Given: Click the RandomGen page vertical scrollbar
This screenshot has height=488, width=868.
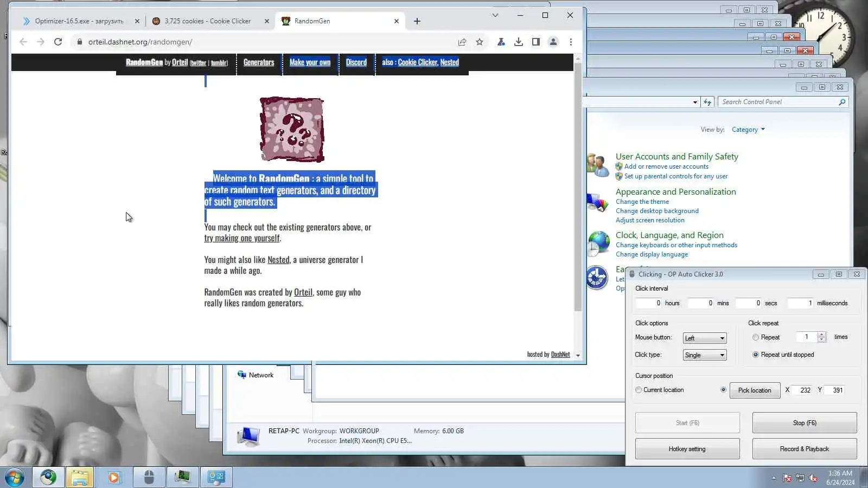Looking at the screenshot, I should pyautogui.click(x=578, y=187).
